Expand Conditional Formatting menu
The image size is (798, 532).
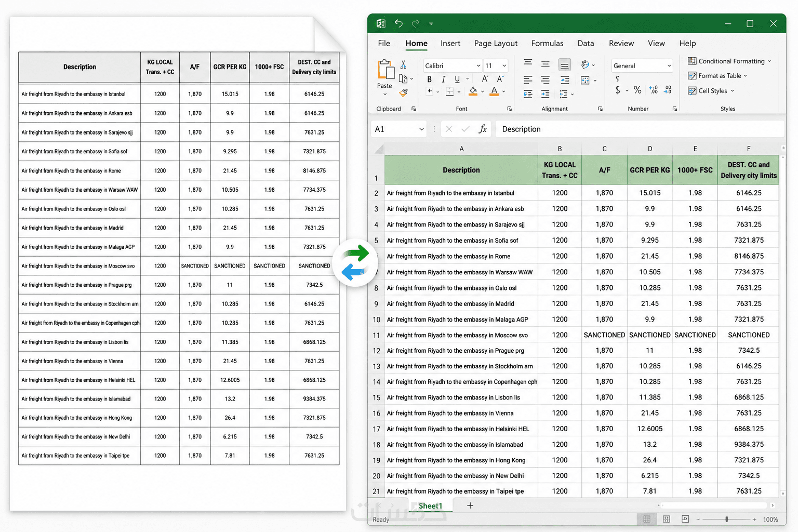[x=729, y=61]
